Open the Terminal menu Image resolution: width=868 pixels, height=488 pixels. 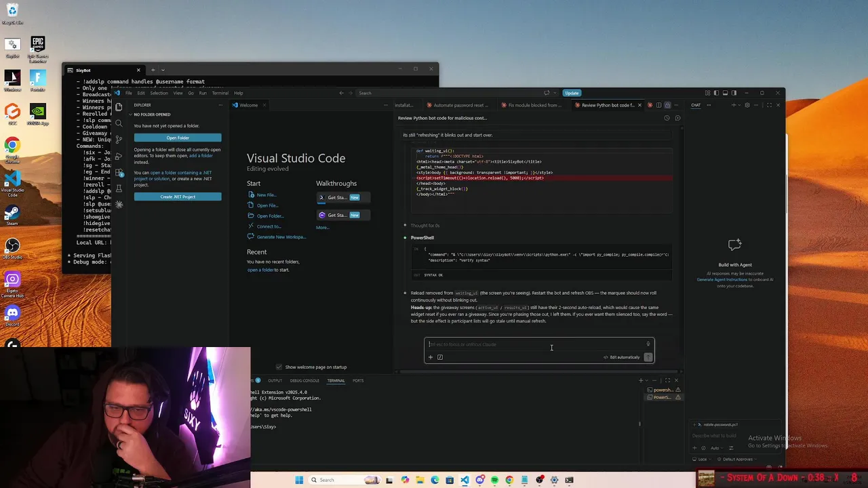pos(220,93)
